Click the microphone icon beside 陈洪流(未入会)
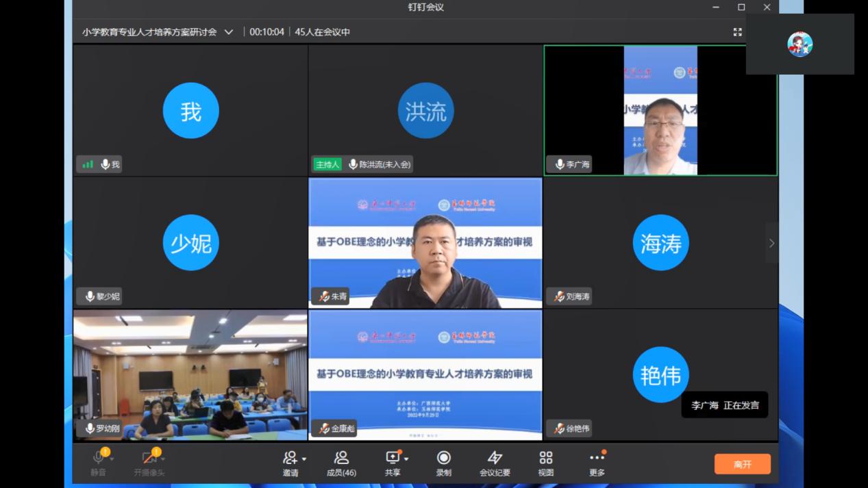The image size is (868, 488). (353, 164)
